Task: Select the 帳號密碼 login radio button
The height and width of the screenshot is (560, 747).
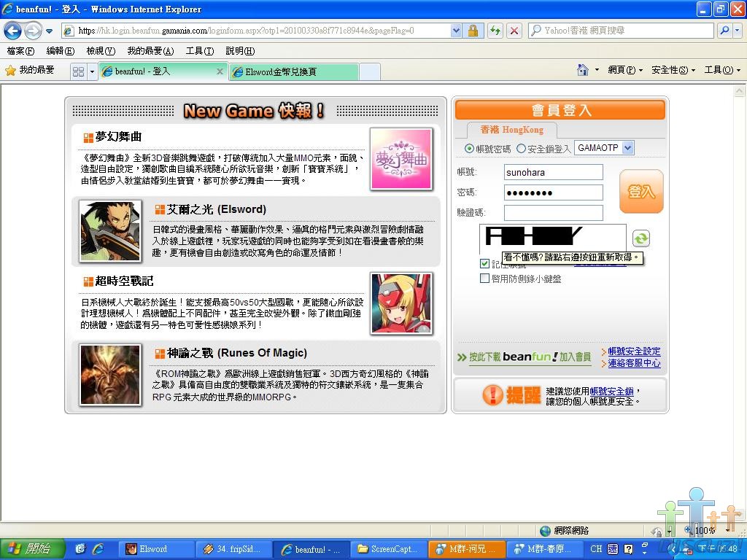Action: [469, 149]
